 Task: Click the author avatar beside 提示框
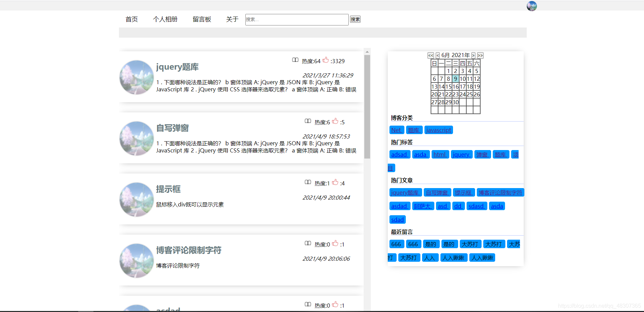[137, 200]
